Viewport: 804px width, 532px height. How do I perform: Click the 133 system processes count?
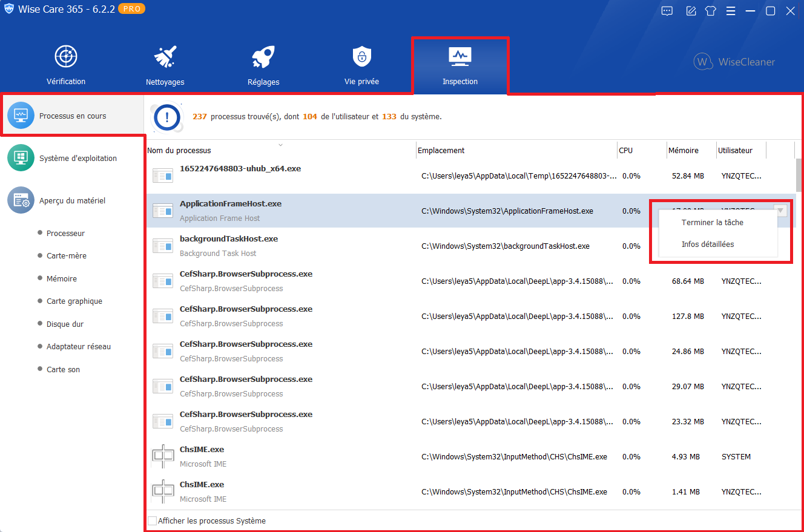tap(389, 116)
